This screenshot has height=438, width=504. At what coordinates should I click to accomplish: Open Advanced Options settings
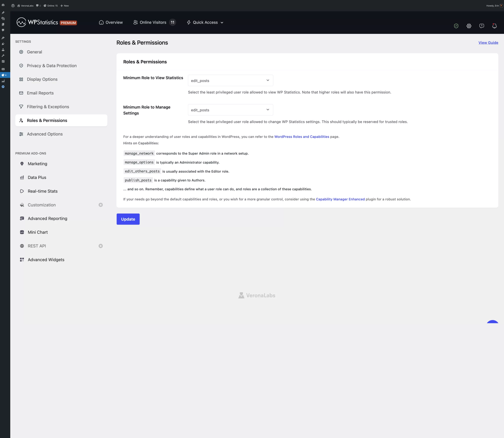[61, 134]
